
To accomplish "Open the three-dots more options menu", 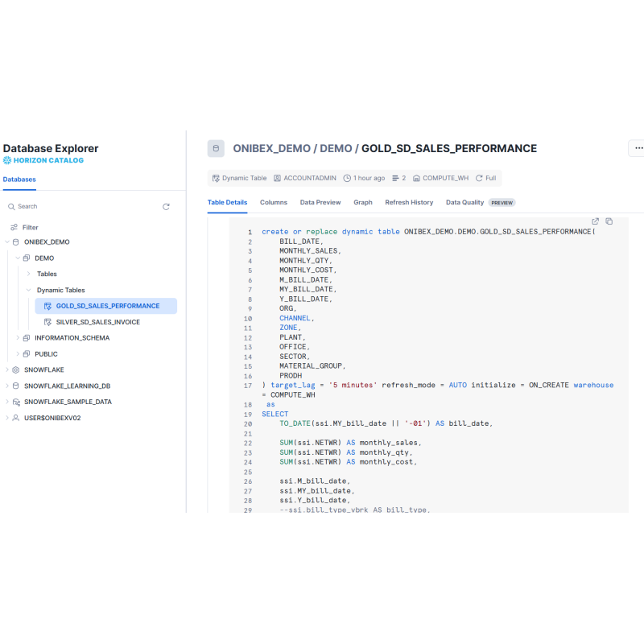I will pyautogui.click(x=638, y=149).
